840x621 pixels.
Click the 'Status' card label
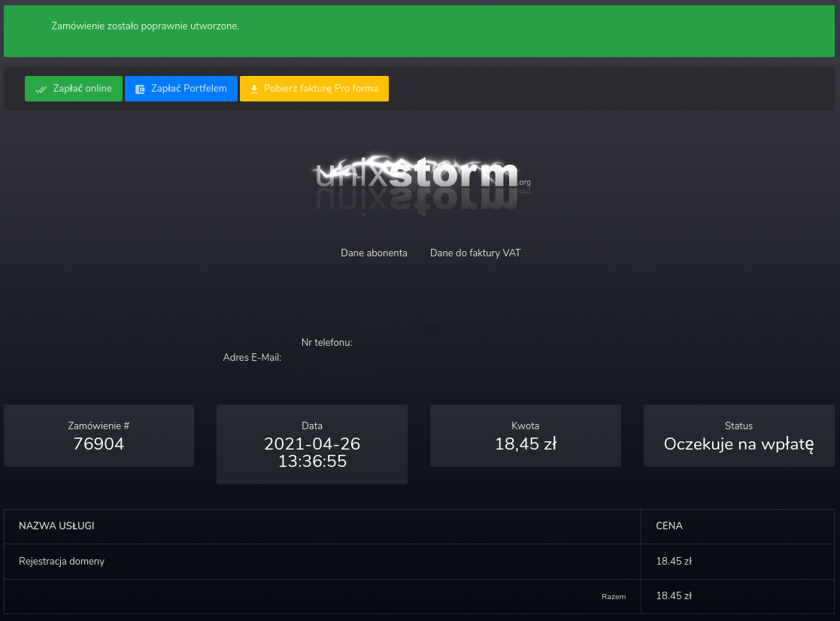click(738, 426)
